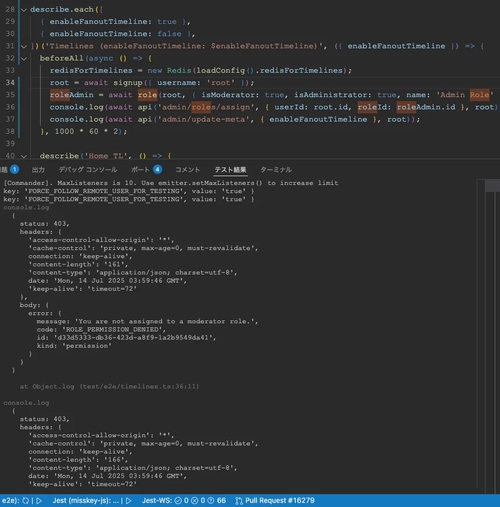500x507 pixels.
Task: Collapse the describe 'Home TL' block on line 40
Action: [24, 156]
